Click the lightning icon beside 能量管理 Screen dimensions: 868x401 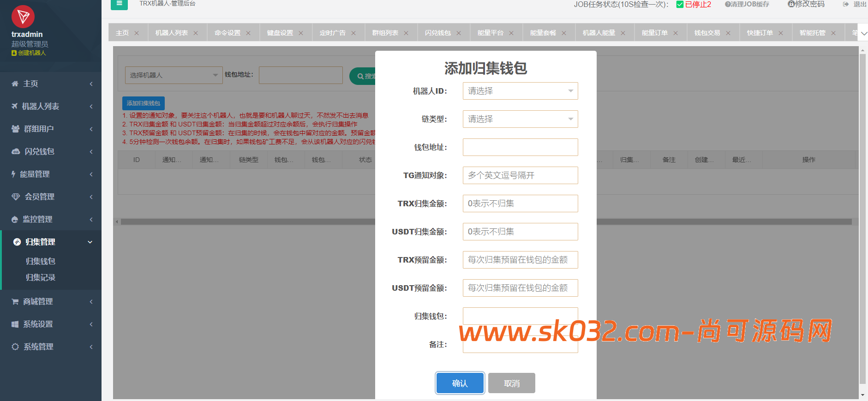point(13,174)
